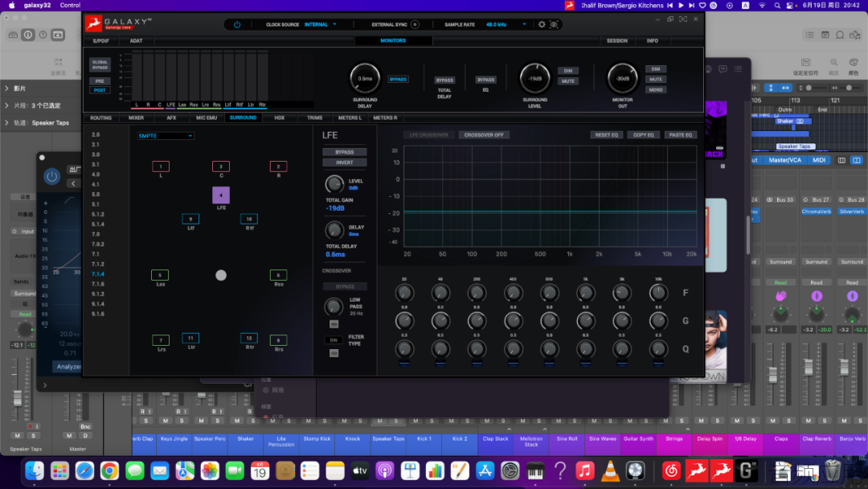Launch VLC from the Dock

610,471
